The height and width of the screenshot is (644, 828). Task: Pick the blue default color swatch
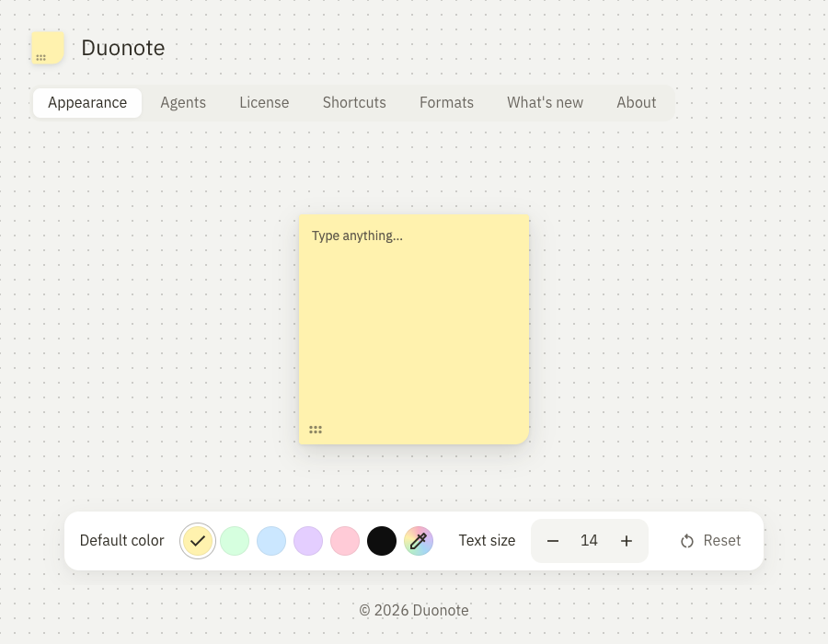pos(271,541)
